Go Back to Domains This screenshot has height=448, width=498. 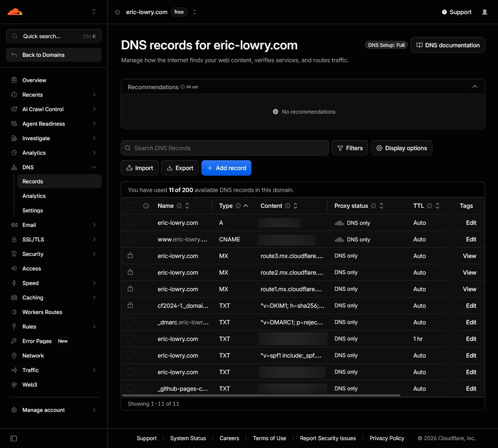[x=54, y=55]
